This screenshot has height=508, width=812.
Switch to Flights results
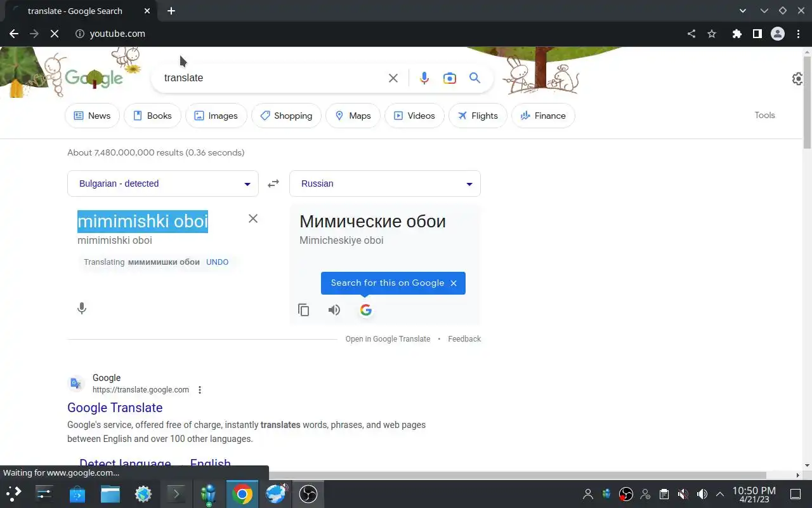478,116
